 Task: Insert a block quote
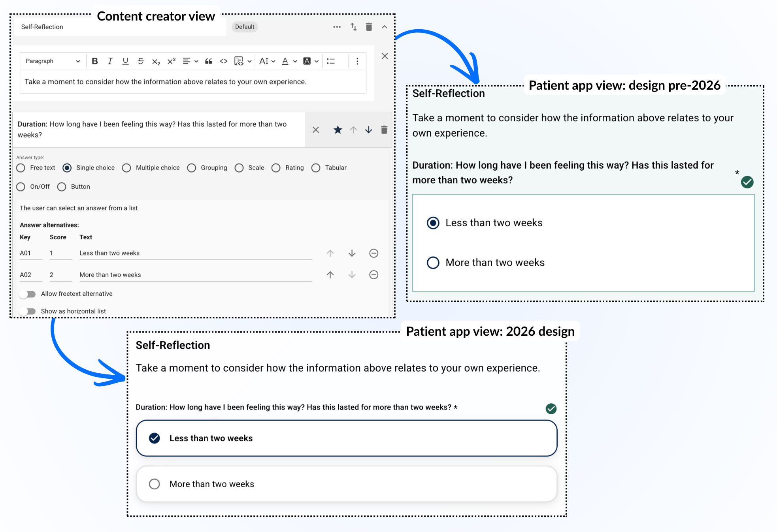pyautogui.click(x=208, y=61)
